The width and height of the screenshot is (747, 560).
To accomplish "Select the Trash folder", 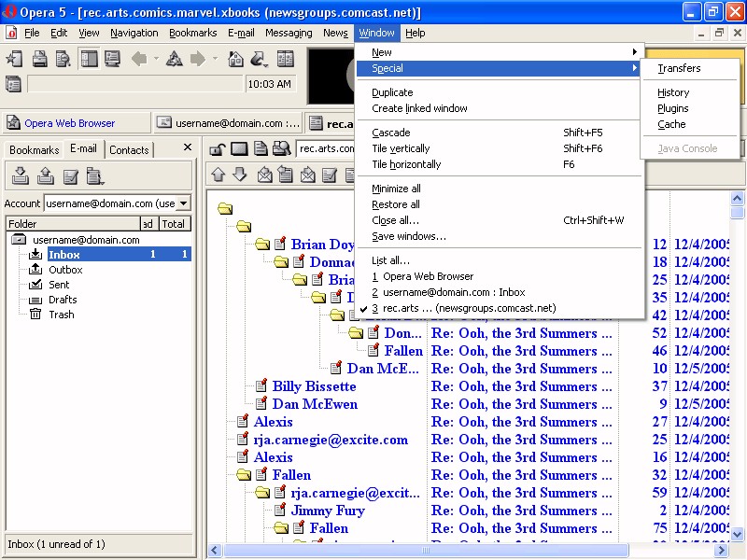I will coord(62,315).
